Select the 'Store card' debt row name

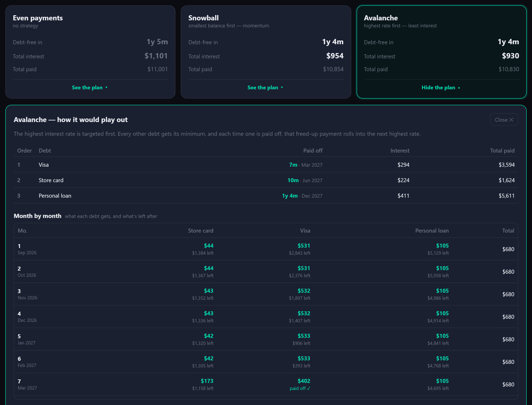click(51, 180)
